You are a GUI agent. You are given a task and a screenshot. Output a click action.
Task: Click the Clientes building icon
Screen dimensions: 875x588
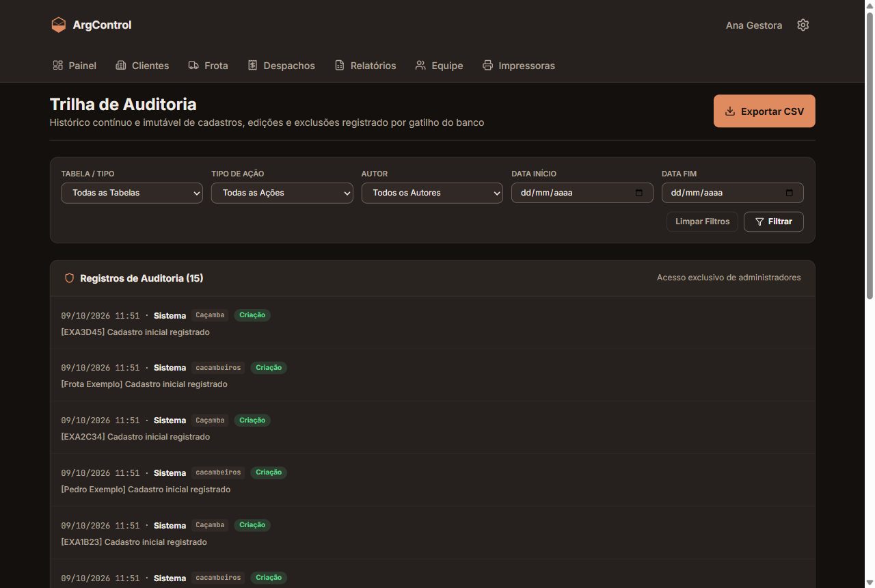pos(121,66)
